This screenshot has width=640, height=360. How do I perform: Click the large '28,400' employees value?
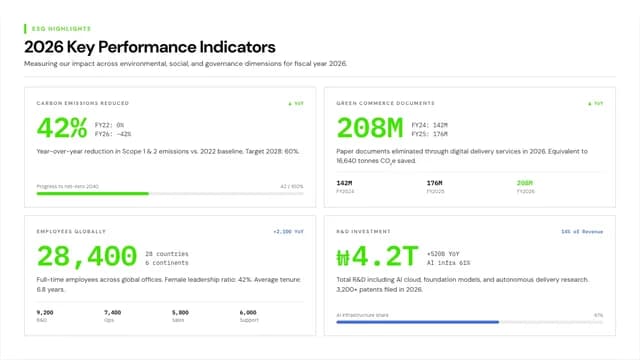[x=87, y=256]
